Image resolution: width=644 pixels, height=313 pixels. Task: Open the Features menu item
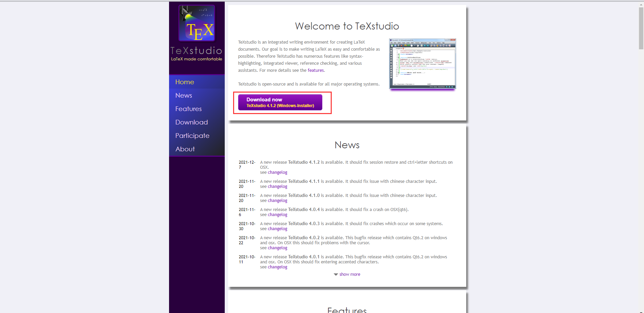(197, 109)
